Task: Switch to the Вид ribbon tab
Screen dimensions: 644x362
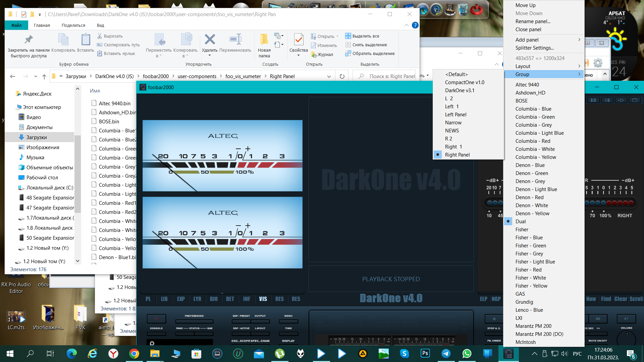Action: 100,25
